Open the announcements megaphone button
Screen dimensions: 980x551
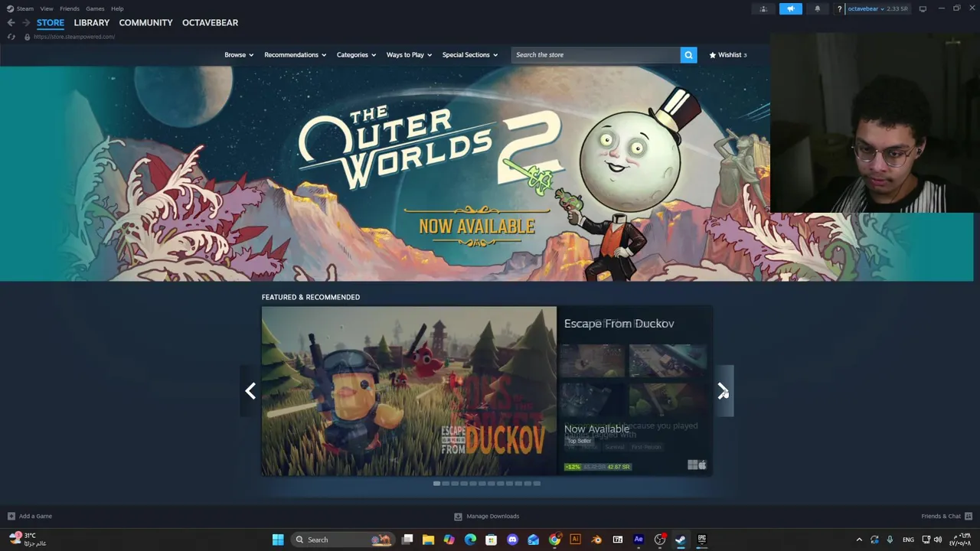[x=791, y=9]
